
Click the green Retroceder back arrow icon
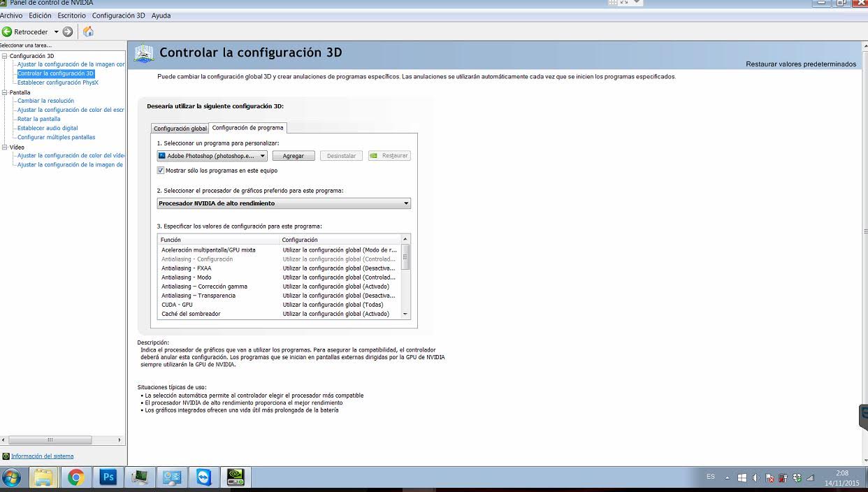[x=7, y=31]
